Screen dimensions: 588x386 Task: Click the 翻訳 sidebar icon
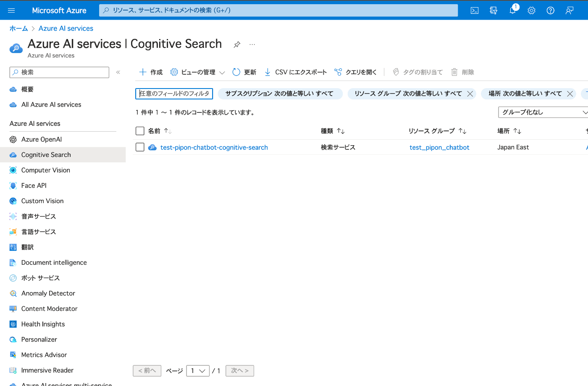(13, 247)
